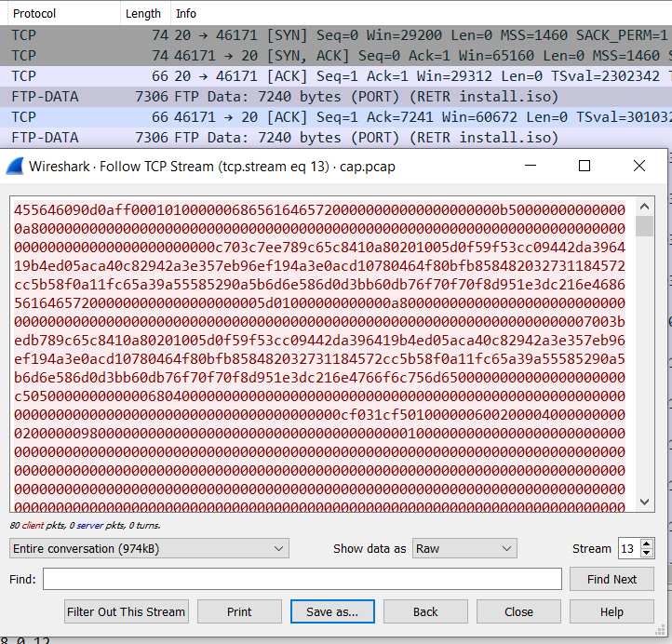Click the Save as... button
672x644 pixels.
pos(332,611)
